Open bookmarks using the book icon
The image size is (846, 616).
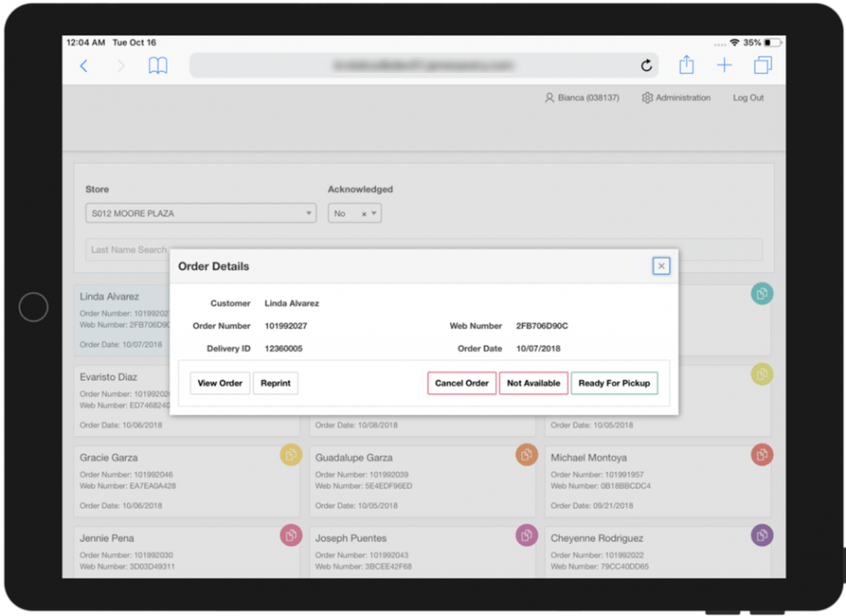click(x=157, y=65)
